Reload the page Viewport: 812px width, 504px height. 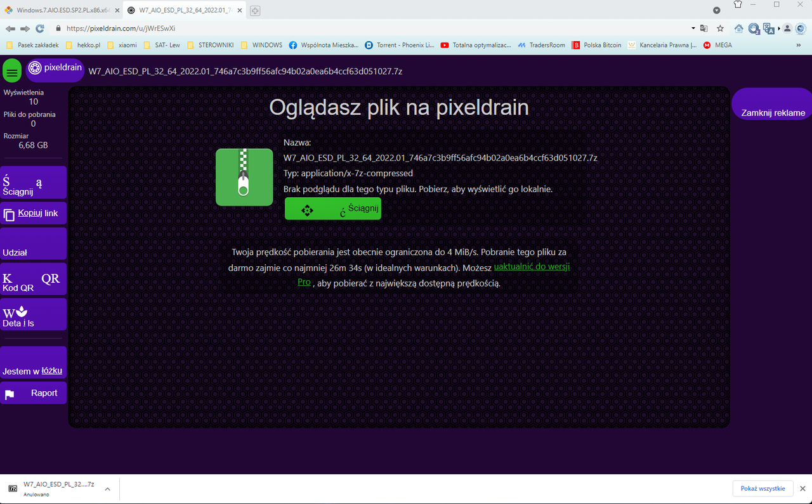39,29
